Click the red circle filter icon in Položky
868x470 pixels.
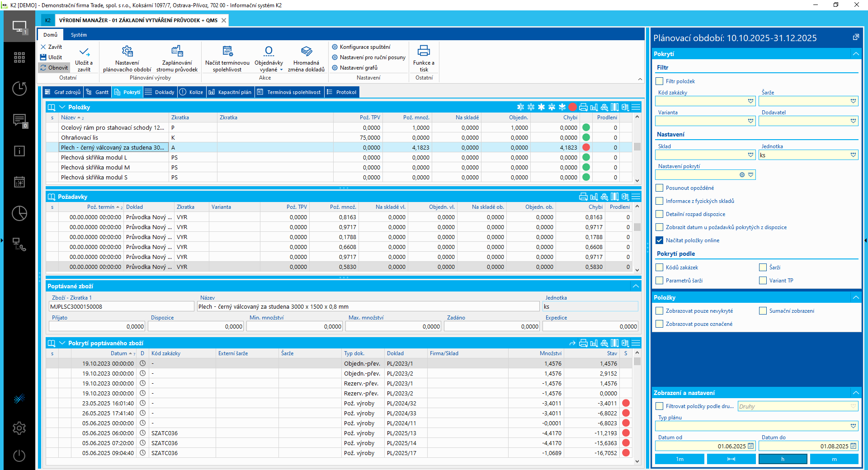pos(572,107)
